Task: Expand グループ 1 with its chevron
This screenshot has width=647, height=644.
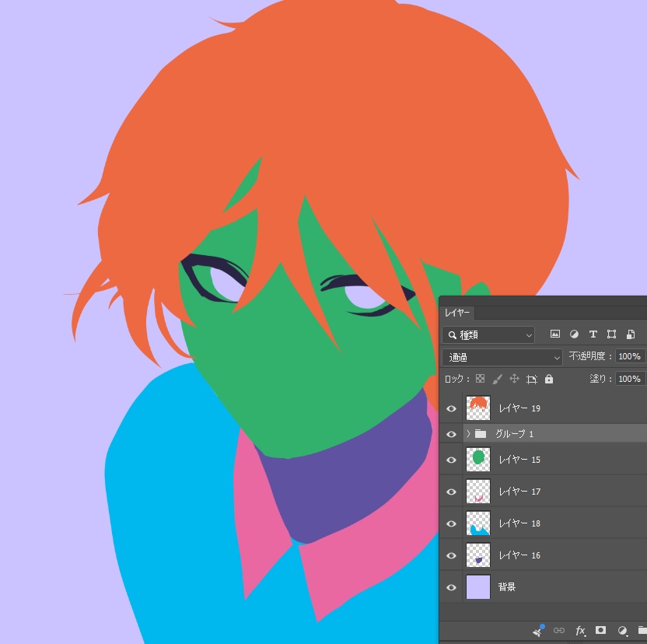Action: pyautogui.click(x=468, y=433)
